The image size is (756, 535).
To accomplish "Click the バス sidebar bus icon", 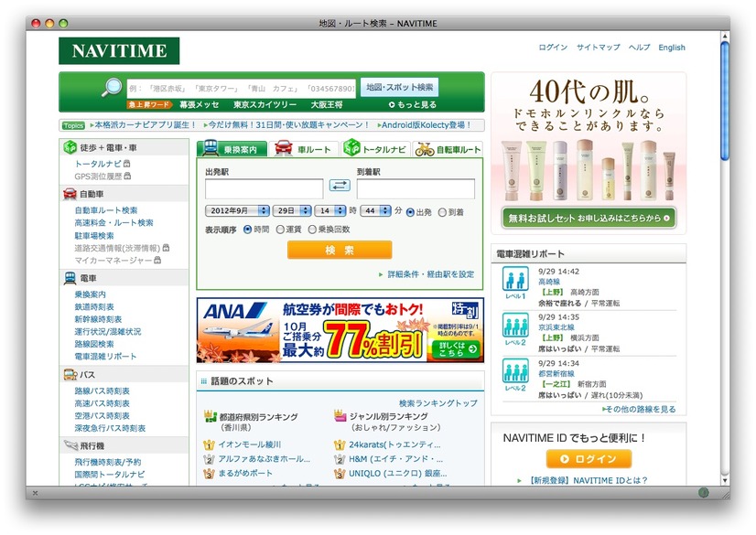I will 70,374.
